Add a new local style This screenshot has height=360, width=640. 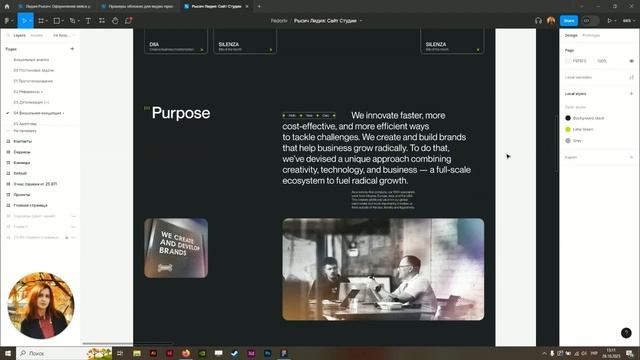631,93
